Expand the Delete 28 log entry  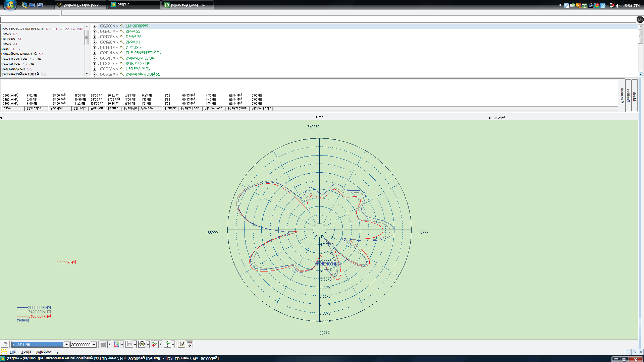(x=95, y=37)
